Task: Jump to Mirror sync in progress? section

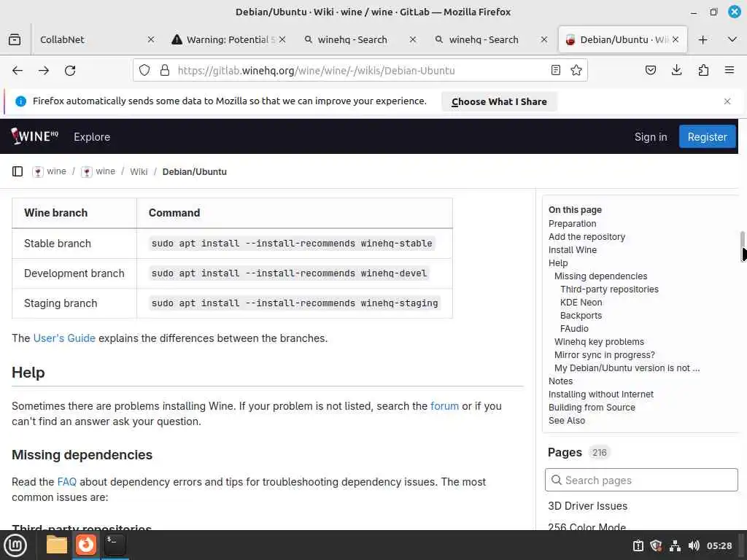Action: (x=605, y=355)
